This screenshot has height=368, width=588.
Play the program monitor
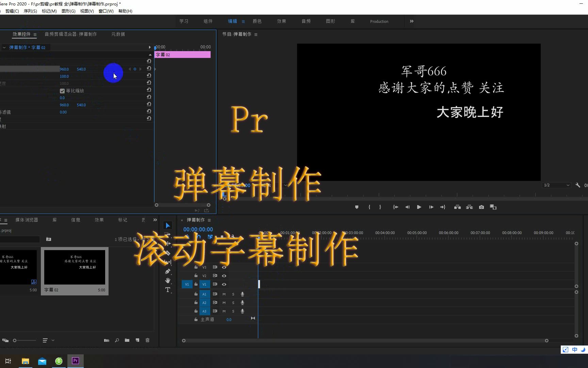(419, 207)
